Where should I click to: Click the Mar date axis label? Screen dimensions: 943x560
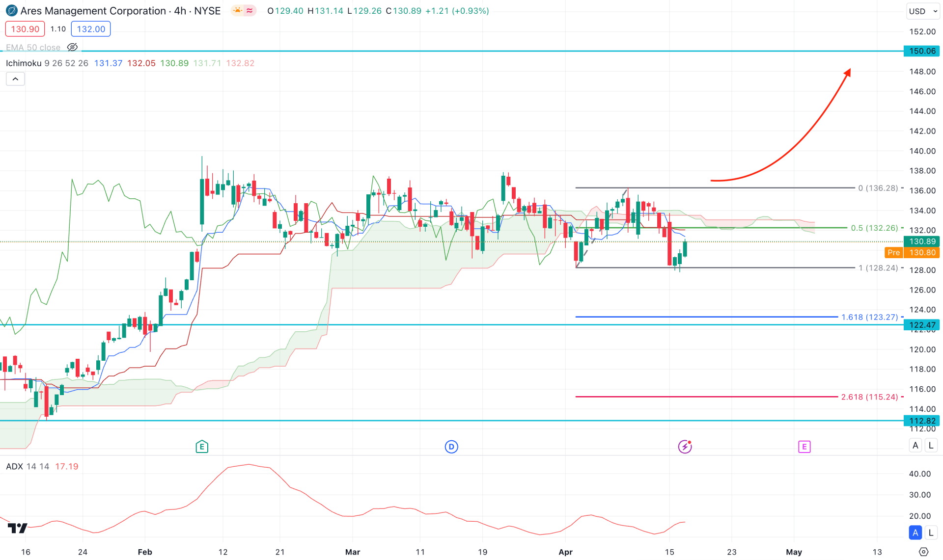point(353,552)
